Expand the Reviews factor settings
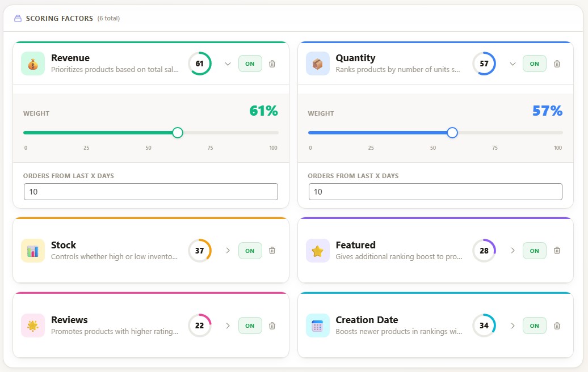Screen dimensions: 588x372 click(x=228, y=325)
